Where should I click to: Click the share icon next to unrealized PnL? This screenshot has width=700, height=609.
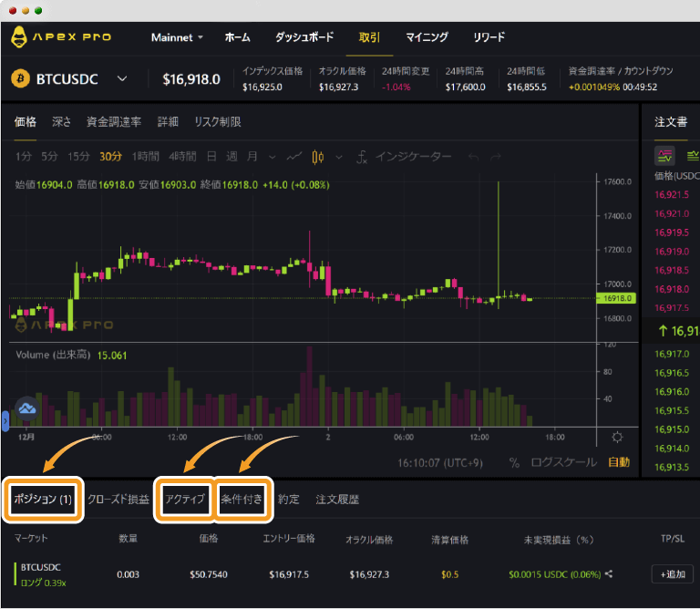(609, 574)
